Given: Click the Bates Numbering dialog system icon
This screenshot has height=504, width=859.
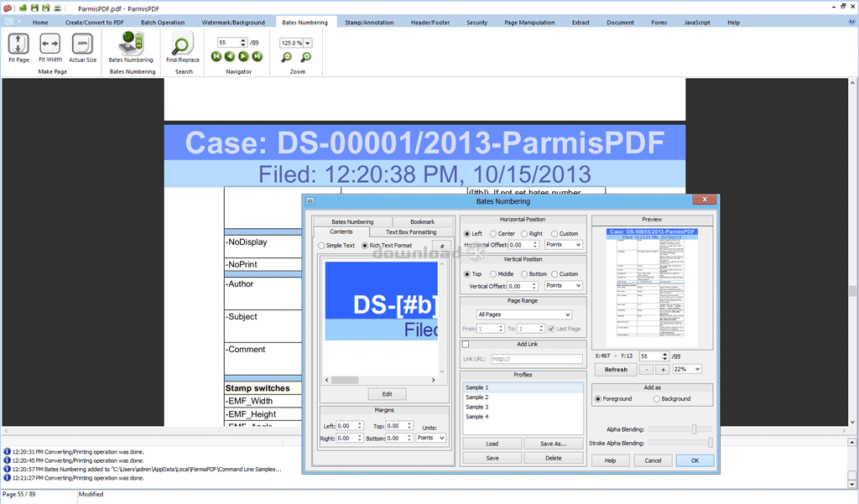Looking at the screenshot, I should click(x=310, y=201).
